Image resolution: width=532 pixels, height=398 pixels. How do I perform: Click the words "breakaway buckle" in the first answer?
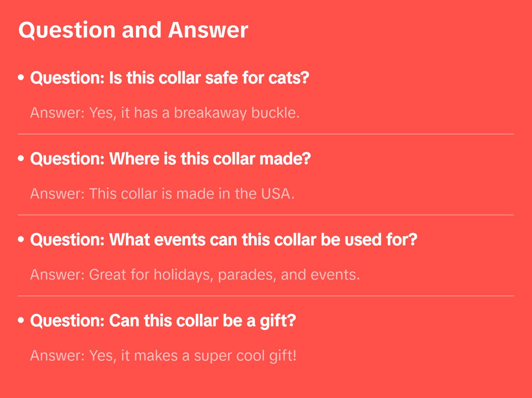236,113
